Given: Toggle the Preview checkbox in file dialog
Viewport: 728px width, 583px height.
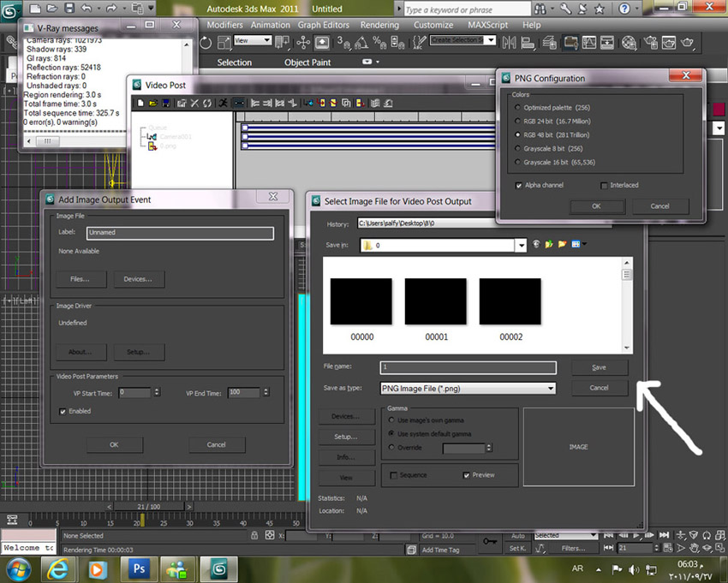Looking at the screenshot, I should pos(467,475).
